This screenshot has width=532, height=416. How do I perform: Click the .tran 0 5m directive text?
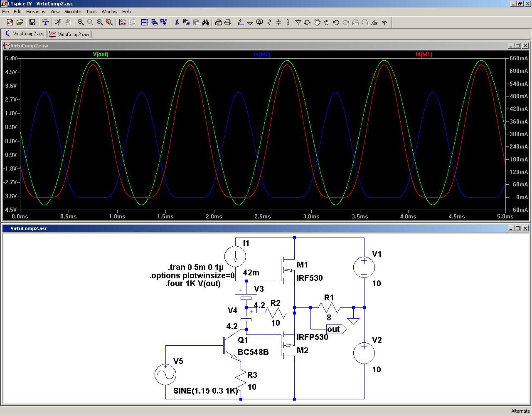click(x=195, y=267)
